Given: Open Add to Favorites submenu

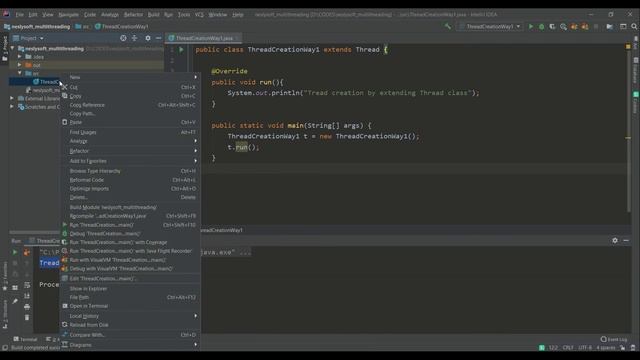Looking at the screenshot, I should [x=130, y=161].
